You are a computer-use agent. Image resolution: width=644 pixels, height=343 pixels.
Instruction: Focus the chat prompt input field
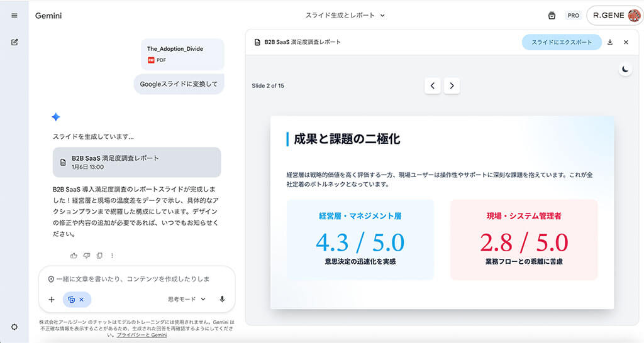[x=133, y=279]
